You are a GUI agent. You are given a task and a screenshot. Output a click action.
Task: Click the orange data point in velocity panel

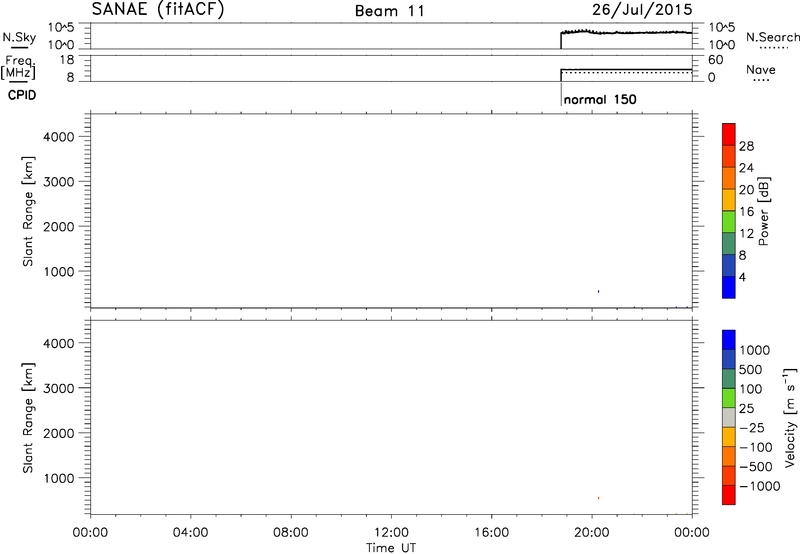click(598, 498)
